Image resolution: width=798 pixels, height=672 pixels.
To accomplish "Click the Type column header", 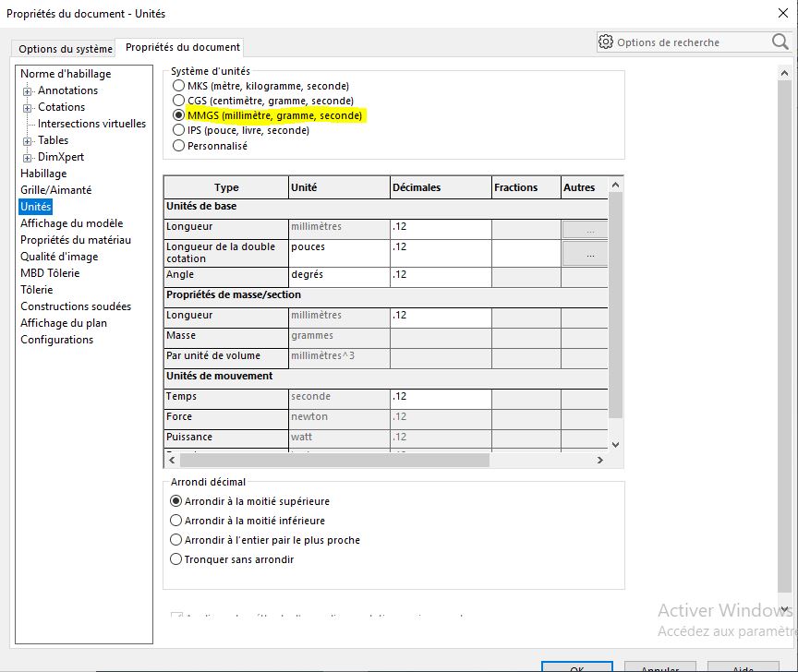I will click(x=226, y=187).
